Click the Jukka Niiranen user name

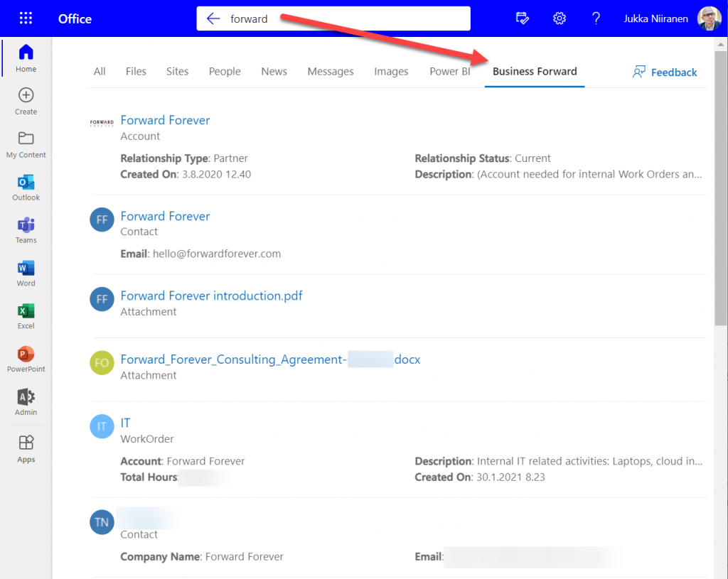pyautogui.click(x=655, y=18)
